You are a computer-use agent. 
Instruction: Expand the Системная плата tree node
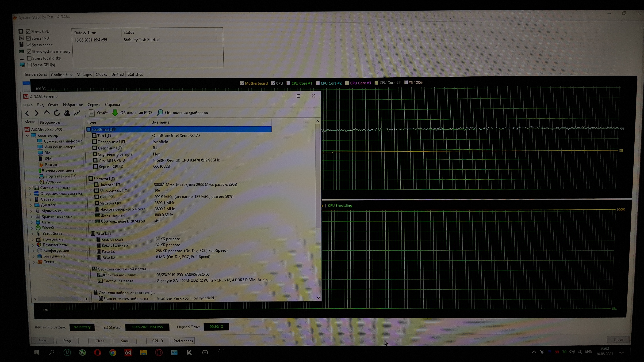30,188
